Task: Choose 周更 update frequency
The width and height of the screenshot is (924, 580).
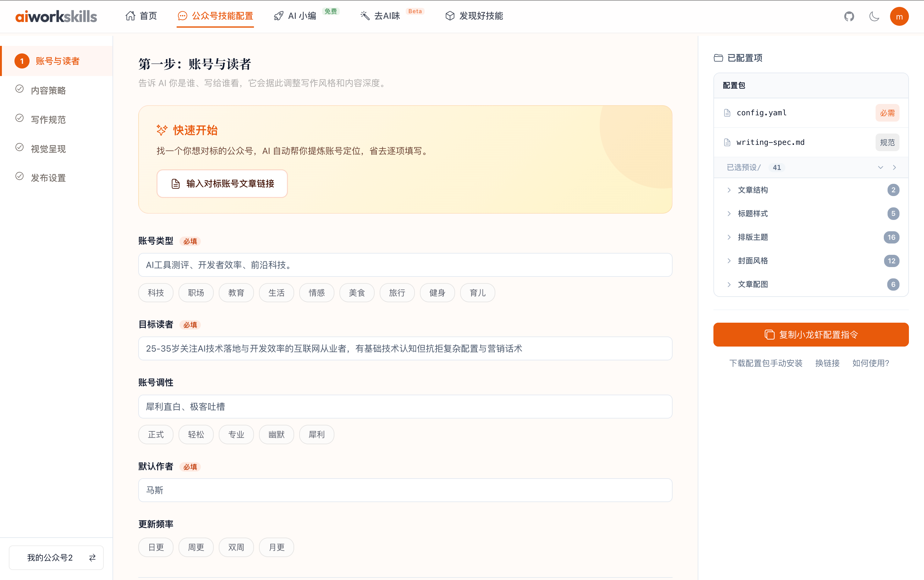Action: tap(196, 547)
